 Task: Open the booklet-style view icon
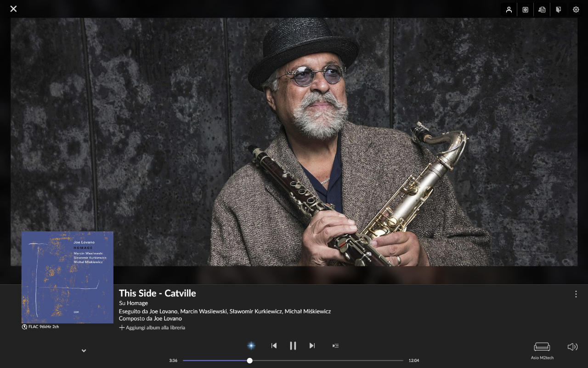click(559, 10)
